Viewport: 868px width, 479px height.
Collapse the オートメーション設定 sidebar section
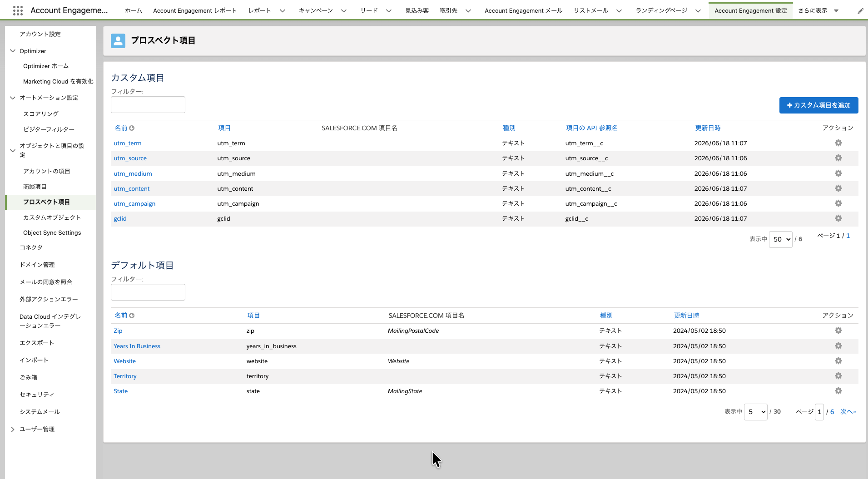pos(13,98)
